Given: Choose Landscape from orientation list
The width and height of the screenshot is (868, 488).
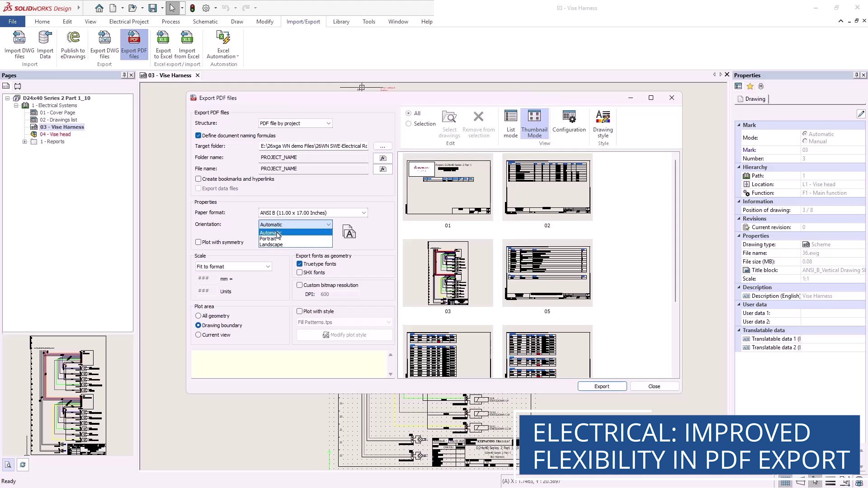Looking at the screenshot, I should point(271,245).
